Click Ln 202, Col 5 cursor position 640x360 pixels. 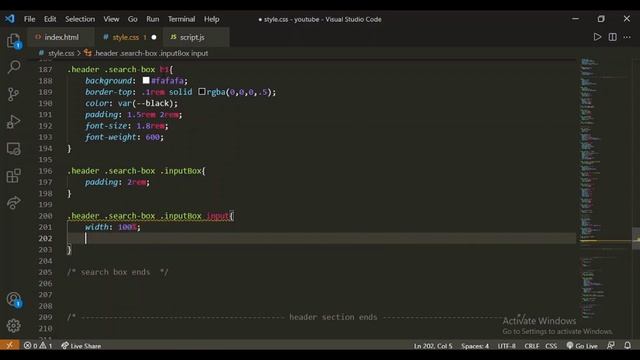433,346
